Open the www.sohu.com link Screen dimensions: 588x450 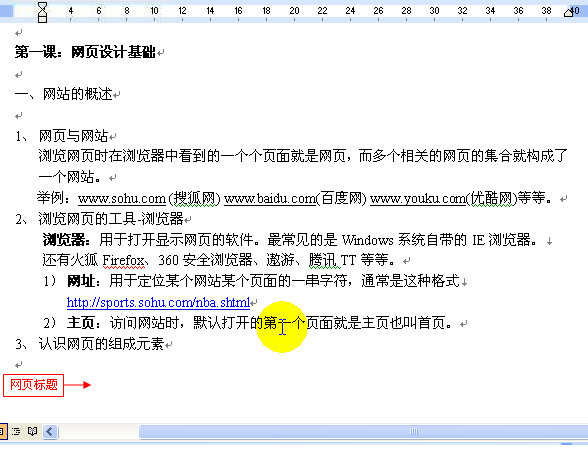coord(122,198)
